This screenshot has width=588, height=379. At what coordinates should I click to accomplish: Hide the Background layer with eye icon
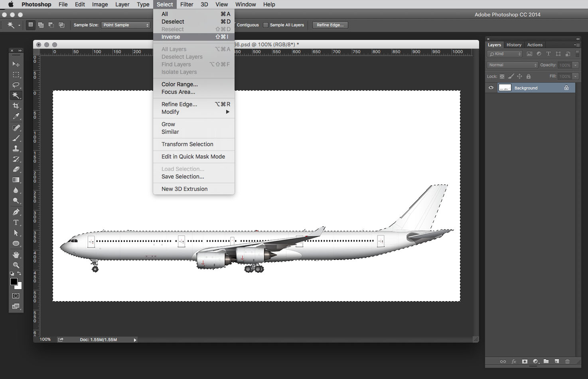(x=491, y=88)
